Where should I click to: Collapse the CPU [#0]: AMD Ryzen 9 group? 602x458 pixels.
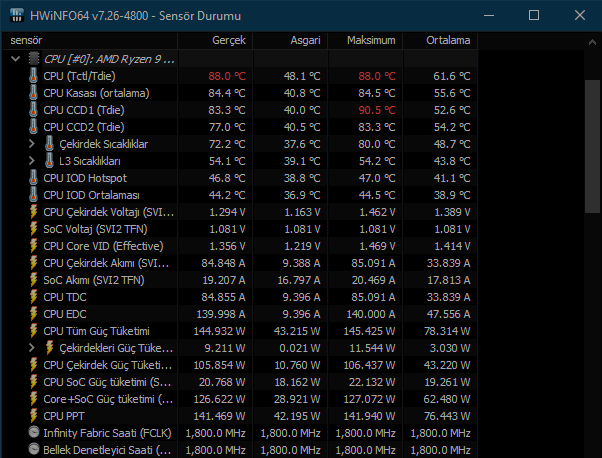(x=16, y=59)
